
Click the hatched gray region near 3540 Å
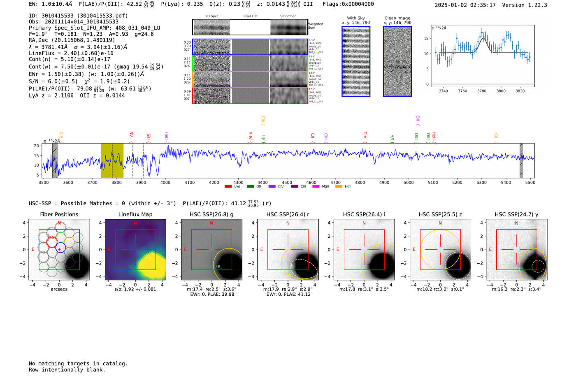coord(55,161)
